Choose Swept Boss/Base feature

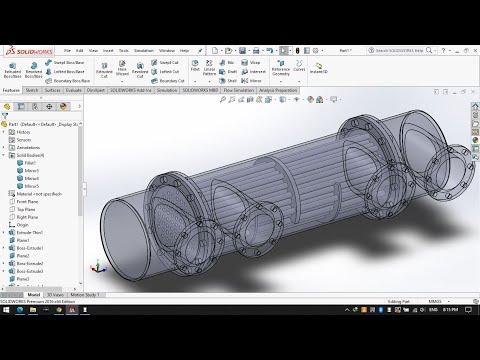click(x=65, y=62)
